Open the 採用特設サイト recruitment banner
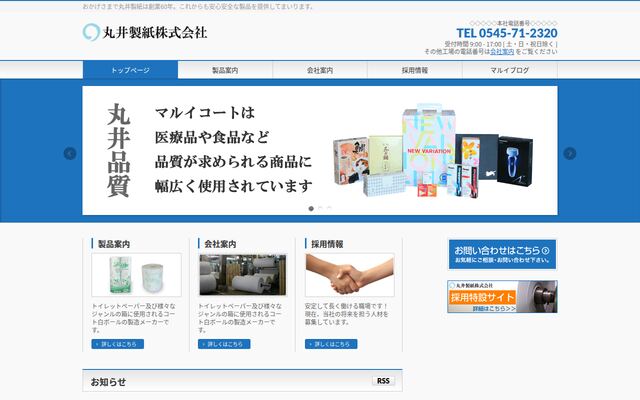640x400 pixels. click(502, 297)
